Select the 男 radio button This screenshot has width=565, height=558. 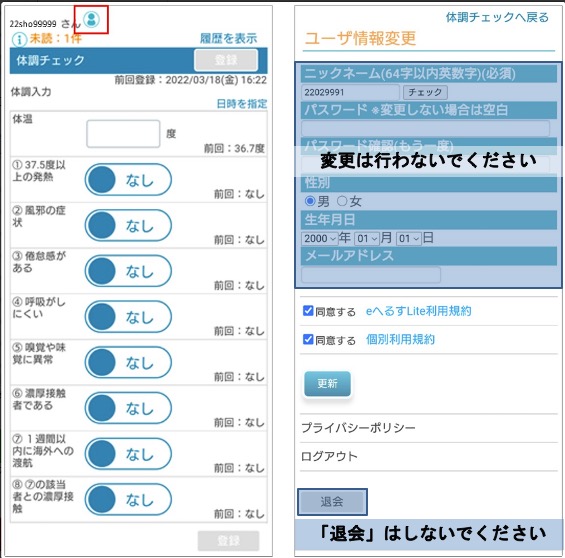tap(310, 201)
